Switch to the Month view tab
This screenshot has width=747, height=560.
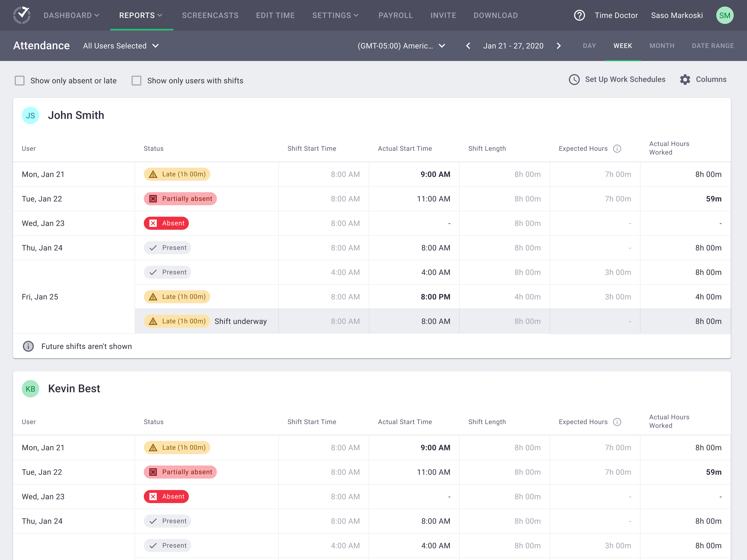click(662, 46)
